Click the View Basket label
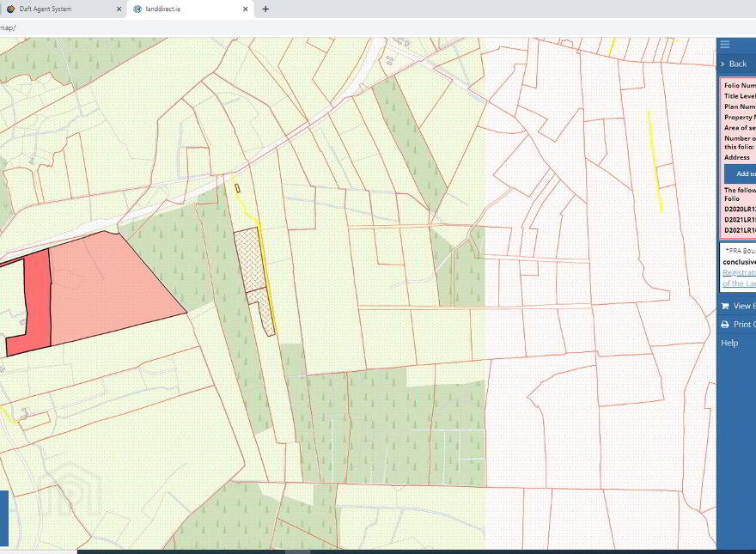 click(x=745, y=306)
